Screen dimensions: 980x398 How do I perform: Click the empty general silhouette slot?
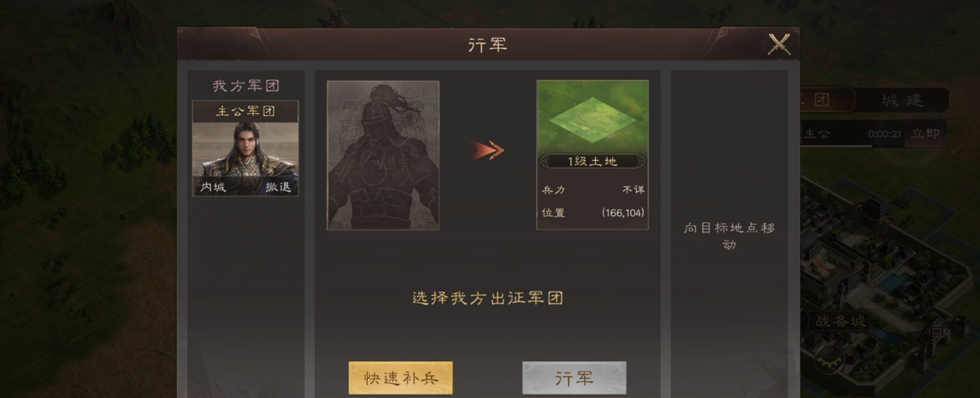click(383, 155)
